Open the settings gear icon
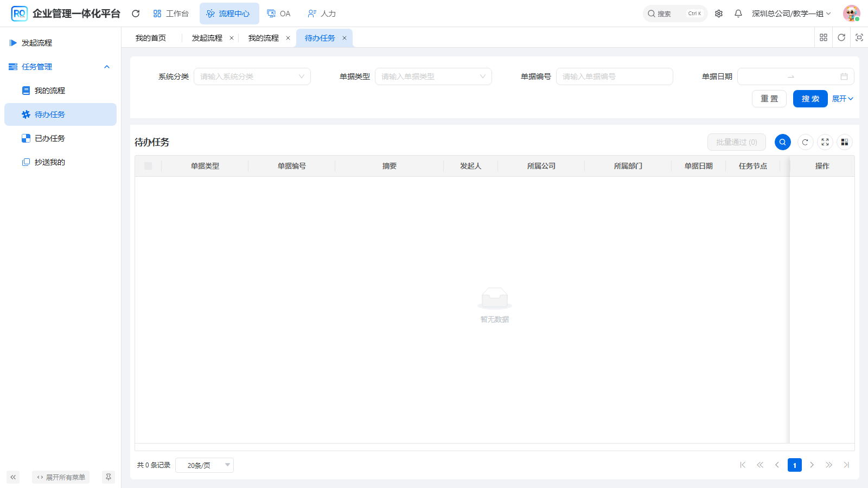Screen dimensions: 868x488 coord(719,14)
